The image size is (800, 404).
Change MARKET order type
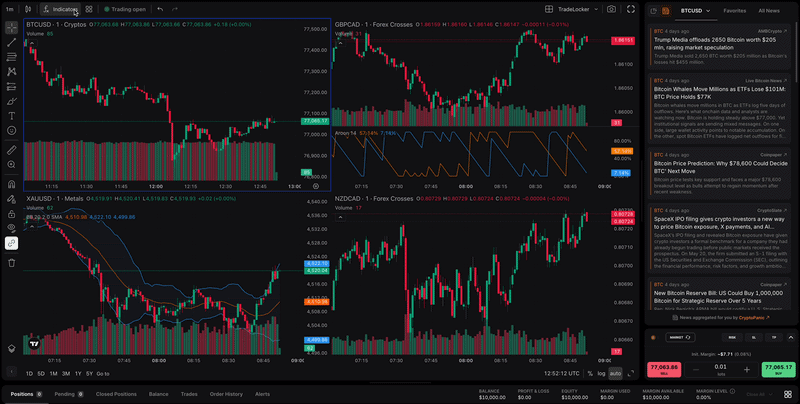pyautogui.click(x=680, y=337)
